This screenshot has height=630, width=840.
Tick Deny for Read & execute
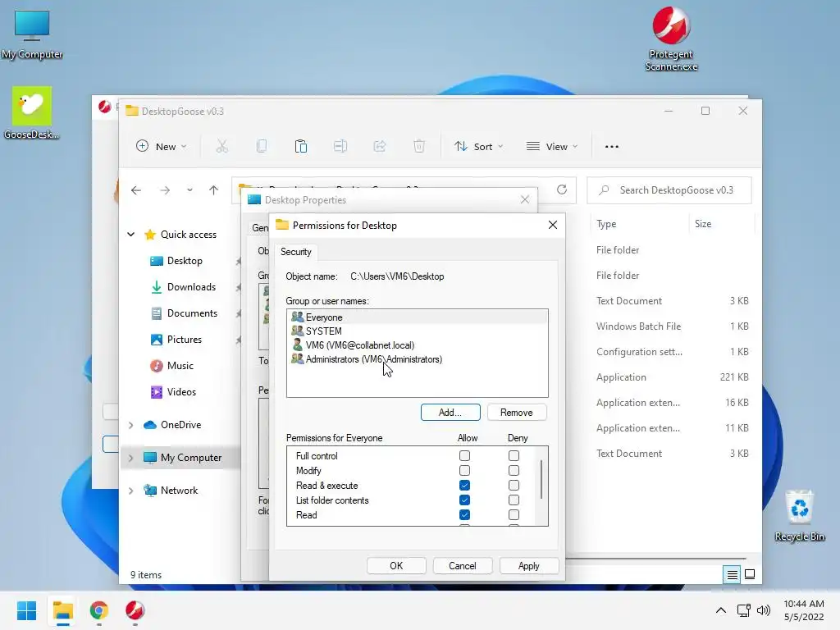click(514, 486)
